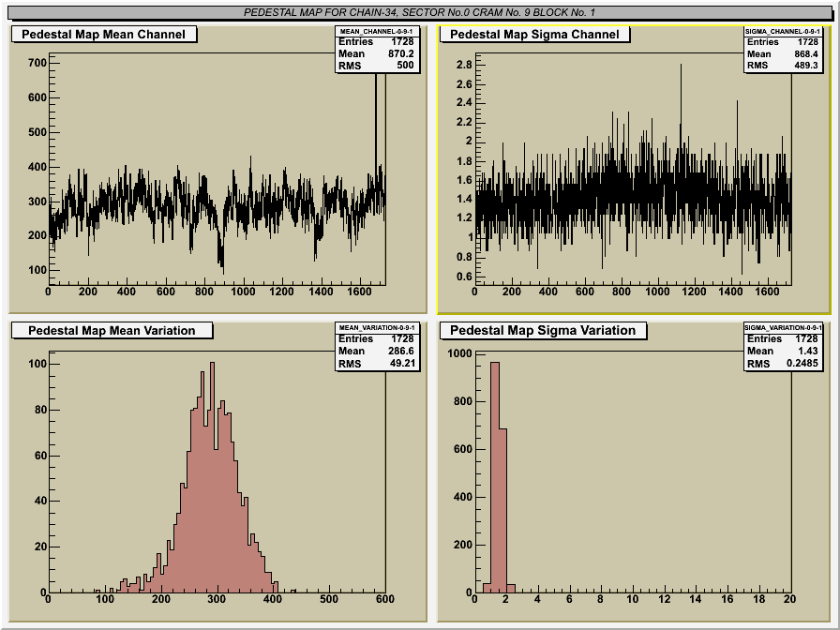The height and width of the screenshot is (630, 840).
Task: Click y-axis label 0.6 on Sigma Channel plot
Action: (464, 277)
